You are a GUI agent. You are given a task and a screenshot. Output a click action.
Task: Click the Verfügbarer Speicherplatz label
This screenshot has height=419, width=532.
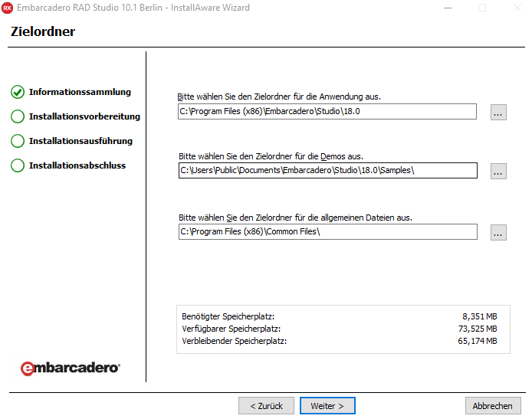tap(231, 329)
